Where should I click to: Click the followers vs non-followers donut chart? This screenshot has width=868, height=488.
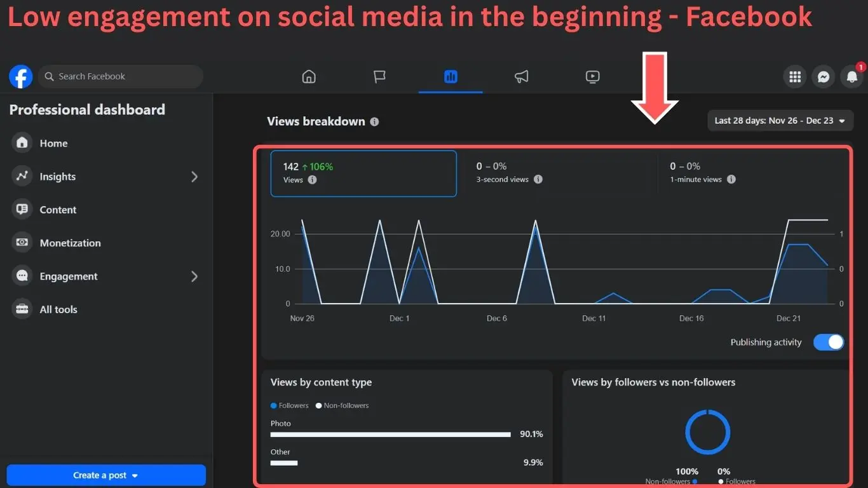pyautogui.click(x=707, y=432)
